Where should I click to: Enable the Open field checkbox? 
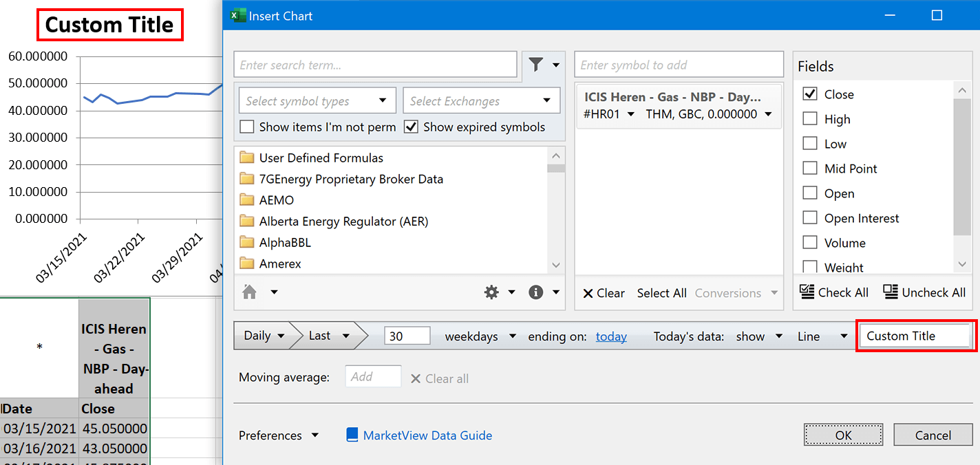point(810,193)
